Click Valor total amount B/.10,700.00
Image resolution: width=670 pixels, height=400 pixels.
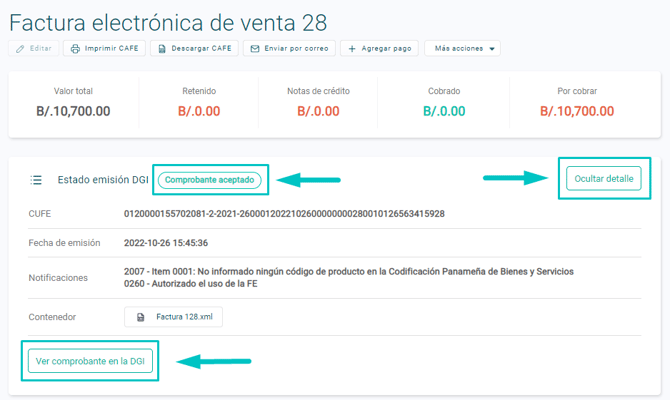click(x=73, y=111)
